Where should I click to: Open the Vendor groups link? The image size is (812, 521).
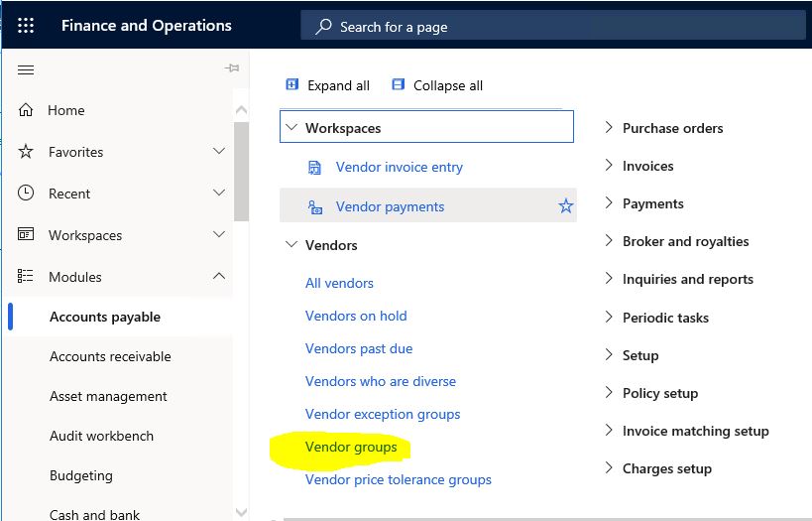[x=351, y=447]
